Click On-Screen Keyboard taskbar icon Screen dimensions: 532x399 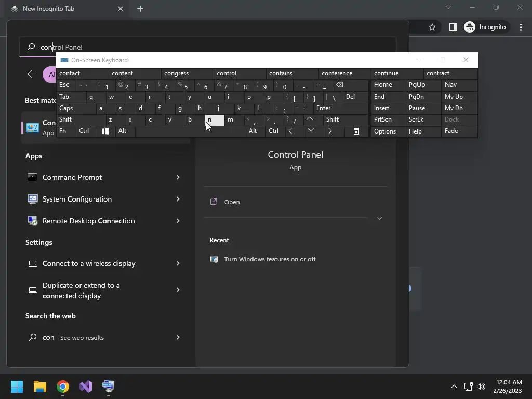pyautogui.click(x=108, y=387)
